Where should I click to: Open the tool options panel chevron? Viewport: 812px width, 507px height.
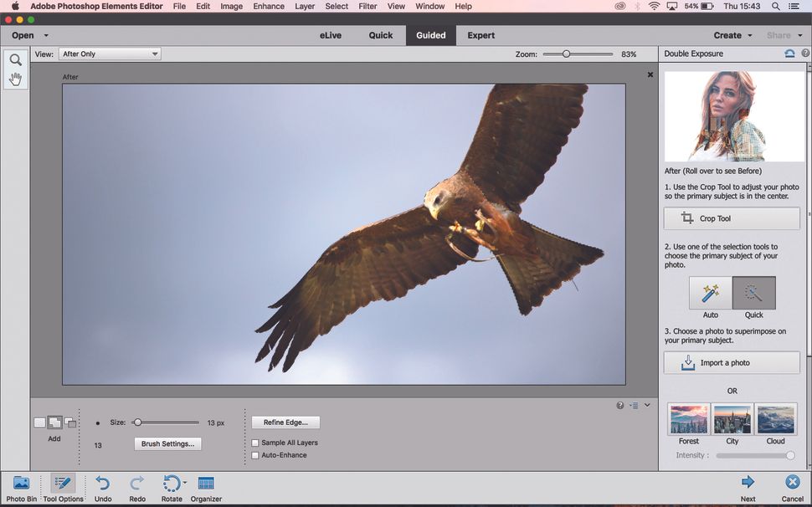646,405
